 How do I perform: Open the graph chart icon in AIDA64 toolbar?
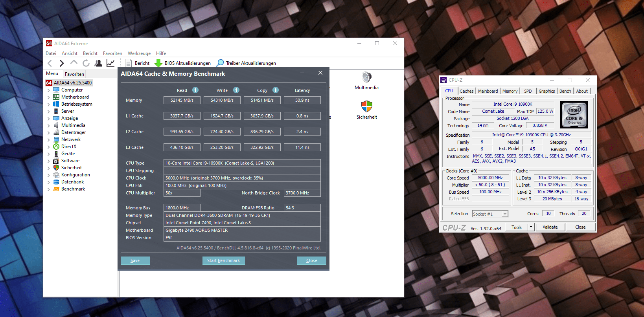click(x=110, y=63)
